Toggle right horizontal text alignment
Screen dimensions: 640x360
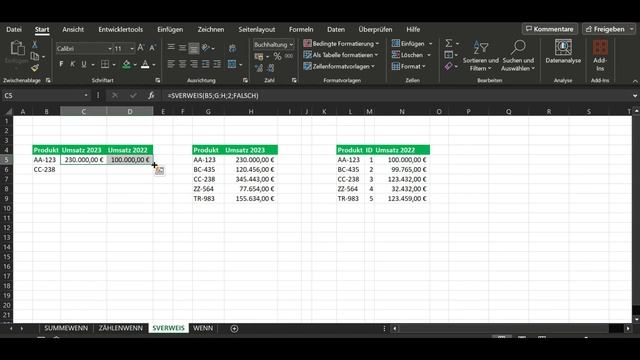[x=194, y=64]
